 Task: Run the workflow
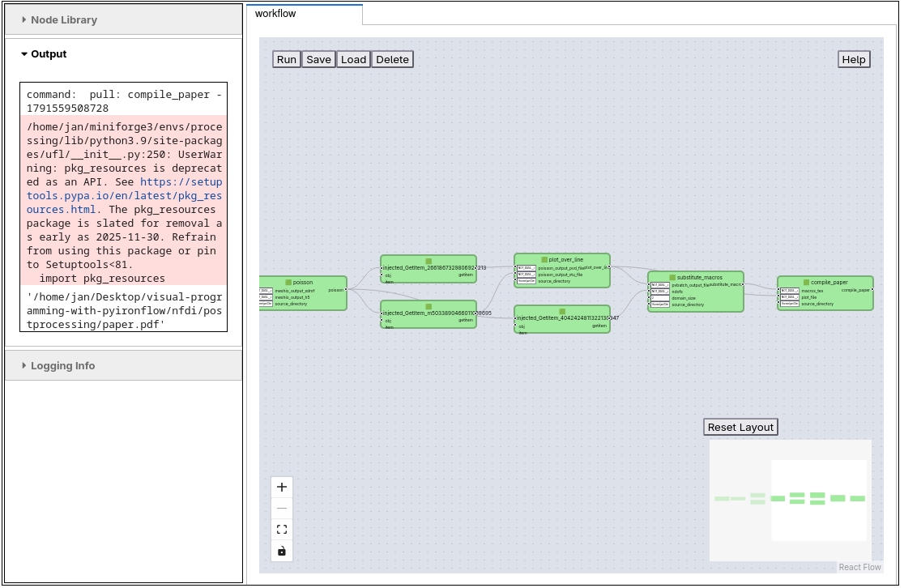287,59
